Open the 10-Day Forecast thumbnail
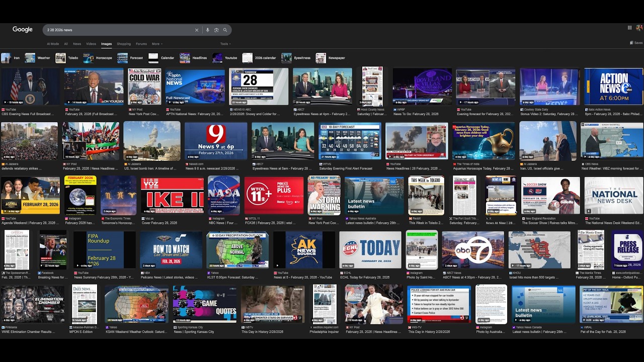This screenshot has width=644, height=362. pos(350,141)
